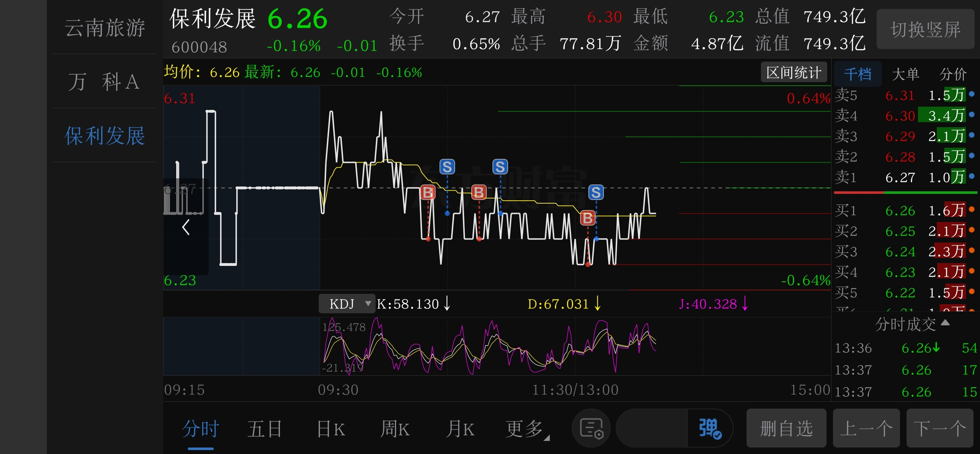The width and height of the screenshot is (980, 454).
Task: Click the last blue S sell marker
Action: 596,192
